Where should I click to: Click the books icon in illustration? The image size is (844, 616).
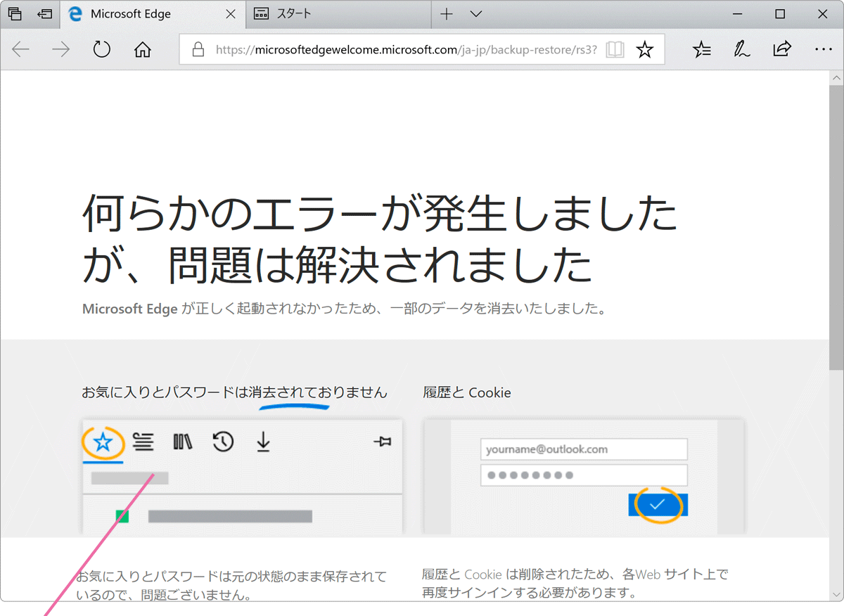point(183,442)
